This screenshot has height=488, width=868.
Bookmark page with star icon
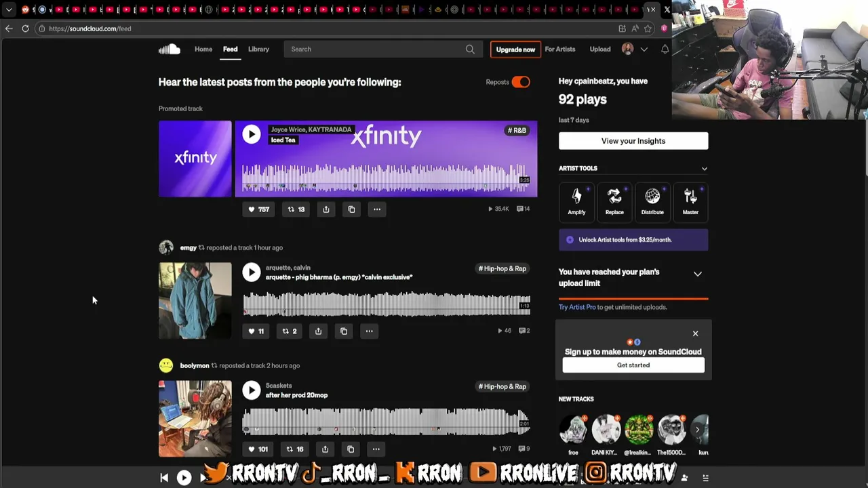648,28
